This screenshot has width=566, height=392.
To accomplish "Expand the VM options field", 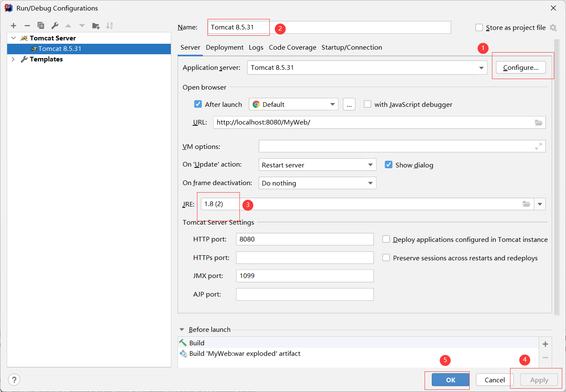I will [x=539, y=146].
